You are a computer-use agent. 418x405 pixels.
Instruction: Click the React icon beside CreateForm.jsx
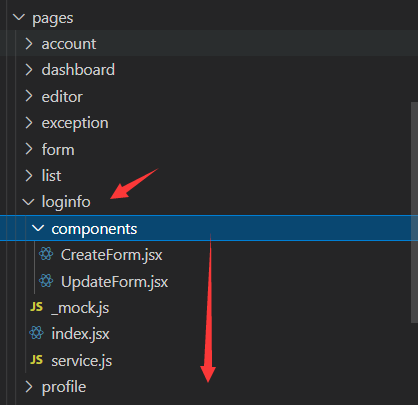coord(46,254)
